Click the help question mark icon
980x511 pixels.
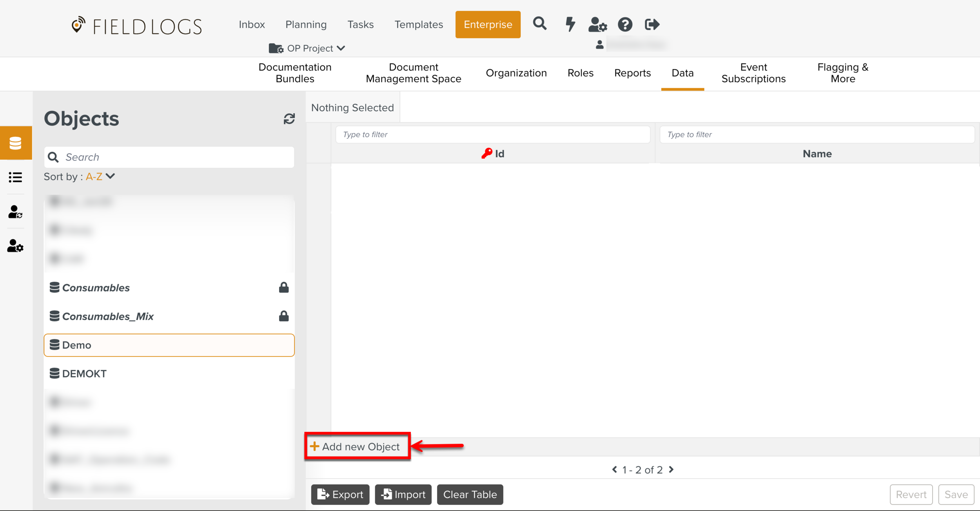[625, 24]
